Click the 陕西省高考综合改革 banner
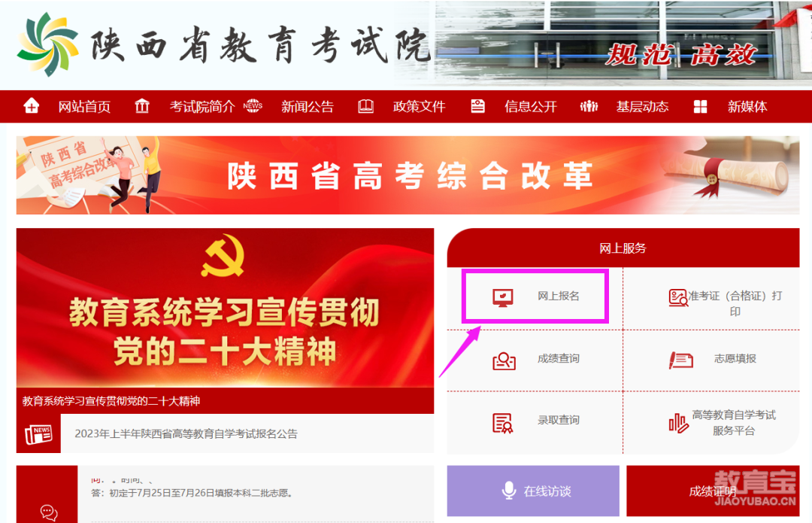The height and width of the screenshot is (523, 812). [408, 175]
